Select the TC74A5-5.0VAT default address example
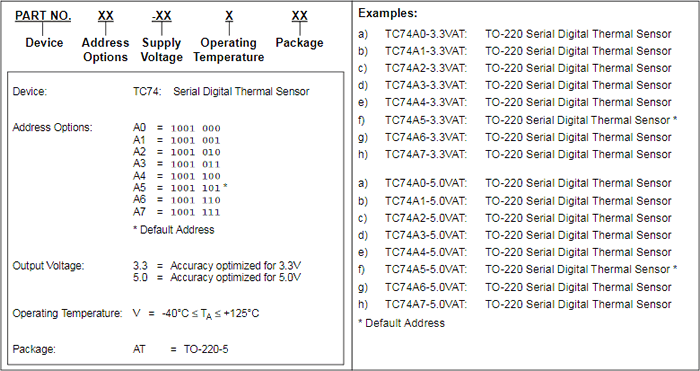 tap(426, 269)
